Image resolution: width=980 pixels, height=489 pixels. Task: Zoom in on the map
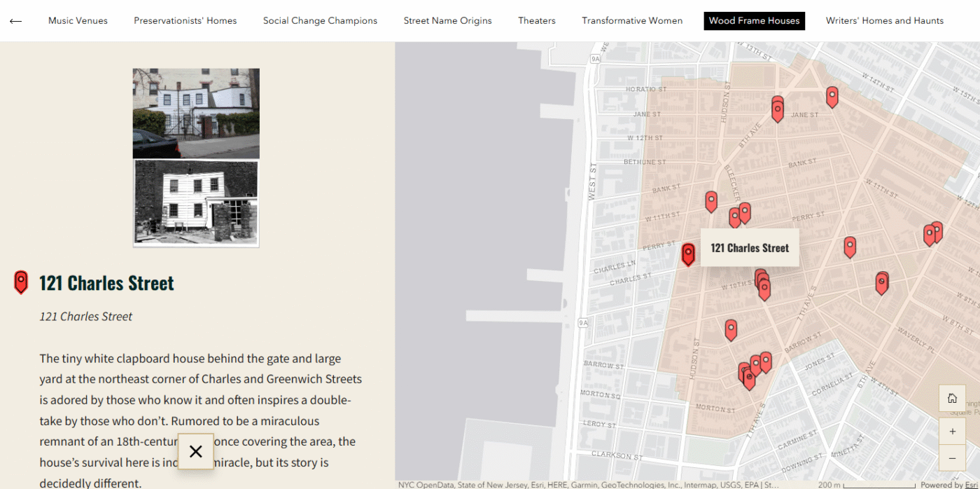tap(952, 432)
